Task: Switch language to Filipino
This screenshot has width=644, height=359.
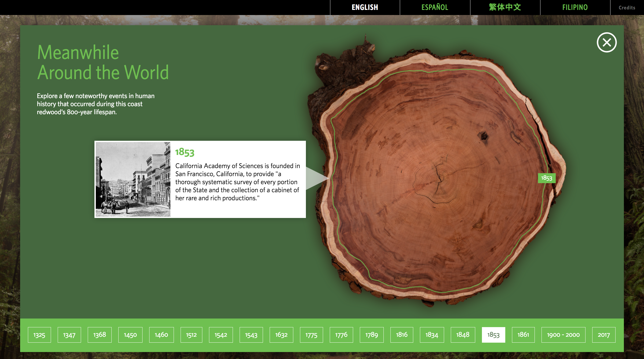Action: point(575,7)
